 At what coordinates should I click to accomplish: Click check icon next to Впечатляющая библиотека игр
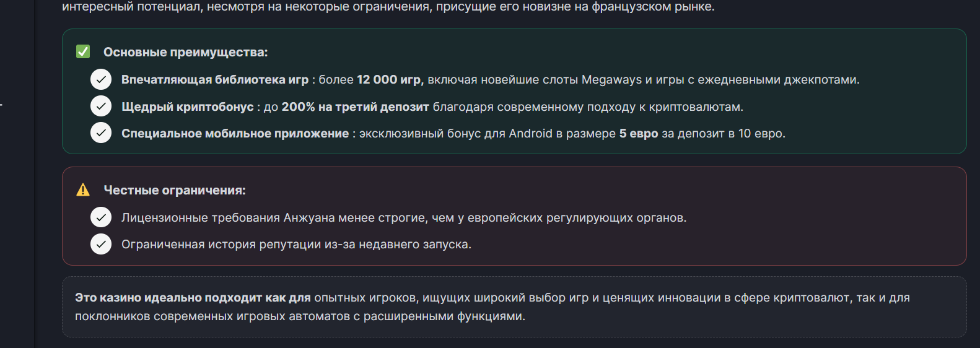coord(101,79)
